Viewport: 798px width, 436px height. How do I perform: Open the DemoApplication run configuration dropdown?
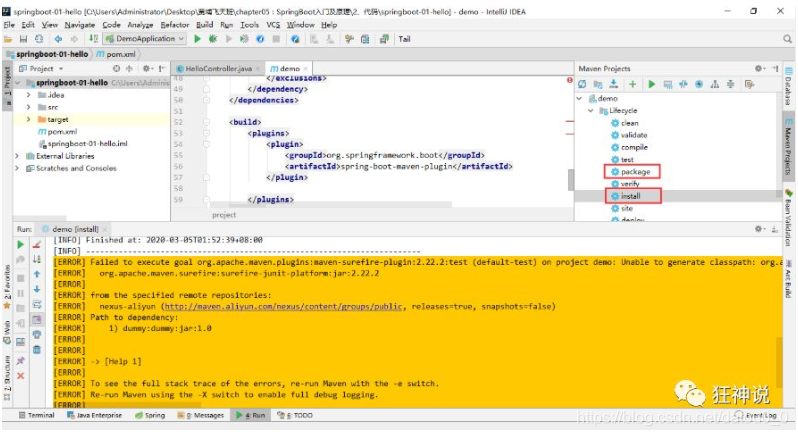pyautogui.click(x=145, y=39)
